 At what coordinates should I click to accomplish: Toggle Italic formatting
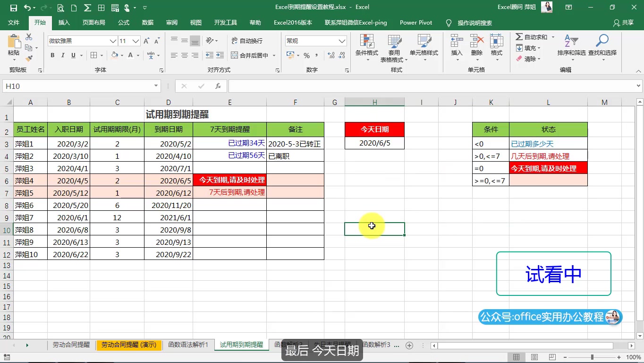(63, 55)
